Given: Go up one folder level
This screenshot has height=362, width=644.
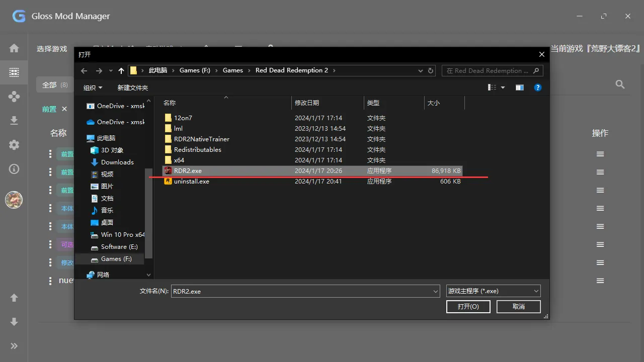Looking at the screenshot, I should [121, 71].
